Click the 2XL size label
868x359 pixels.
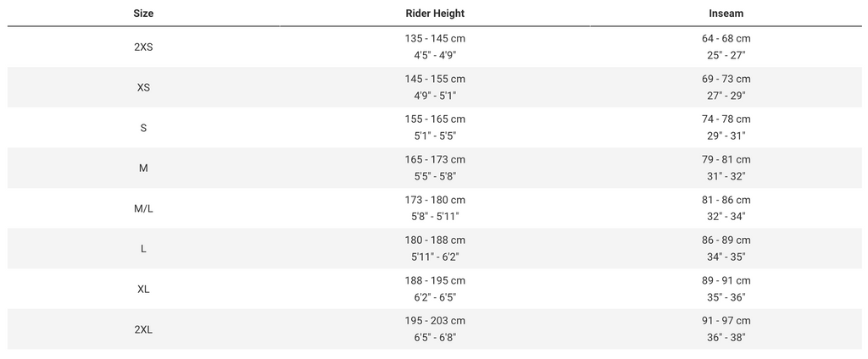click(143, 329)
